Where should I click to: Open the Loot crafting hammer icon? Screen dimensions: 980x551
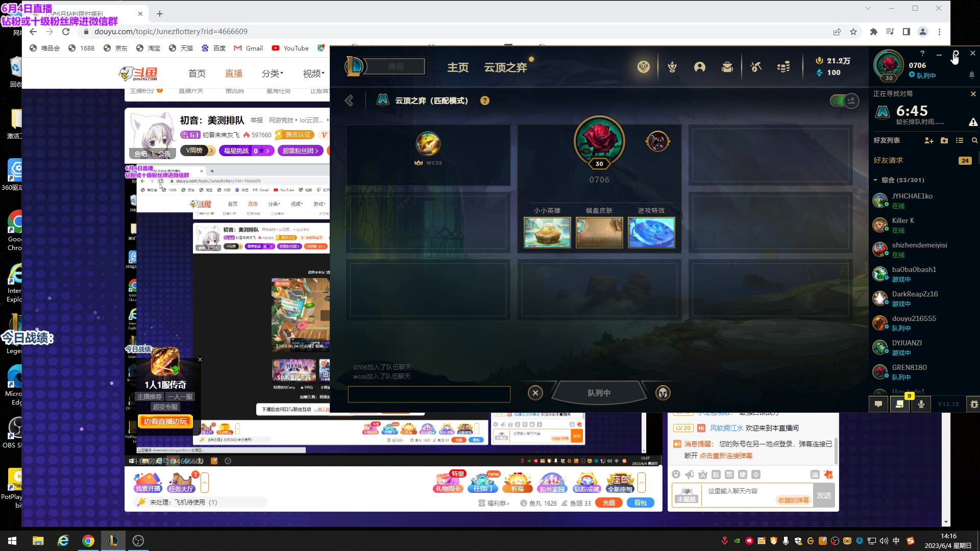(756, 67)
